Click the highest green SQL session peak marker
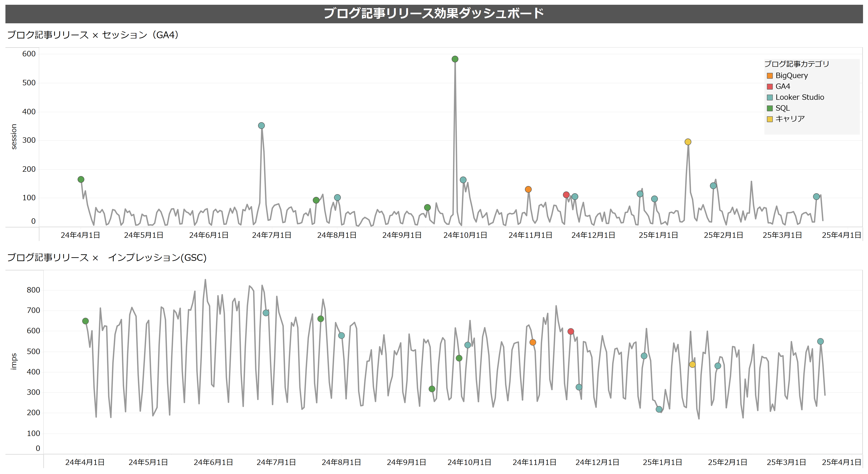Viewport: 868px width, 474px height. (x=455, y=59)
